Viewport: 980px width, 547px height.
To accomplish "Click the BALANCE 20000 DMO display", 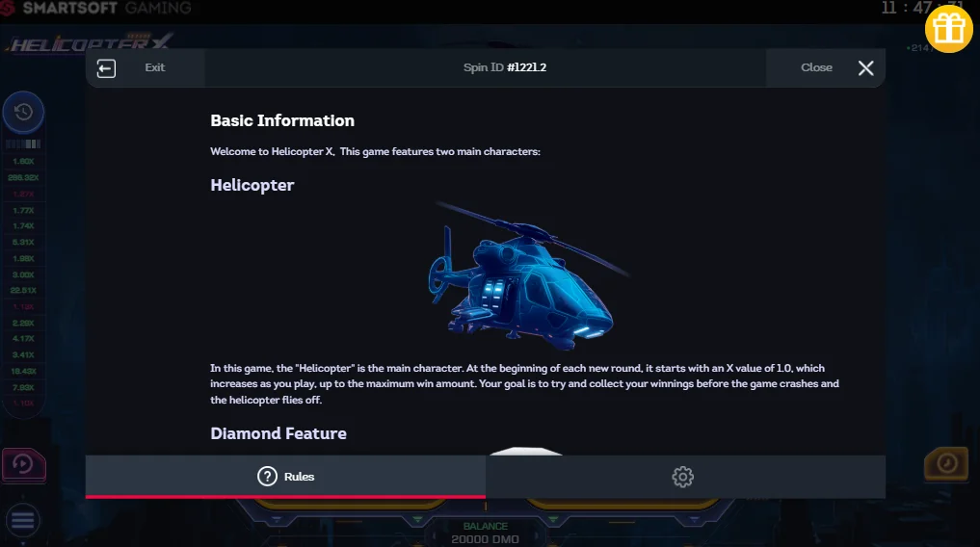I will pos(485,533).
